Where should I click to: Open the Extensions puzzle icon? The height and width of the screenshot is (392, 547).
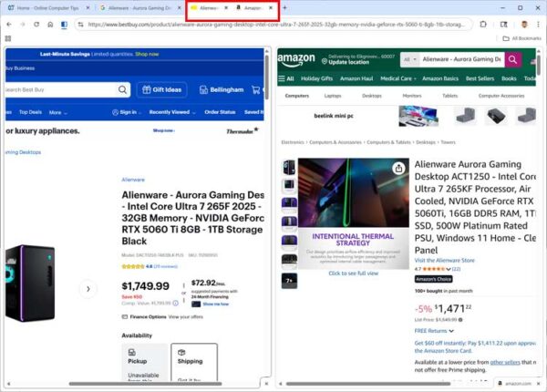(483, 25)
